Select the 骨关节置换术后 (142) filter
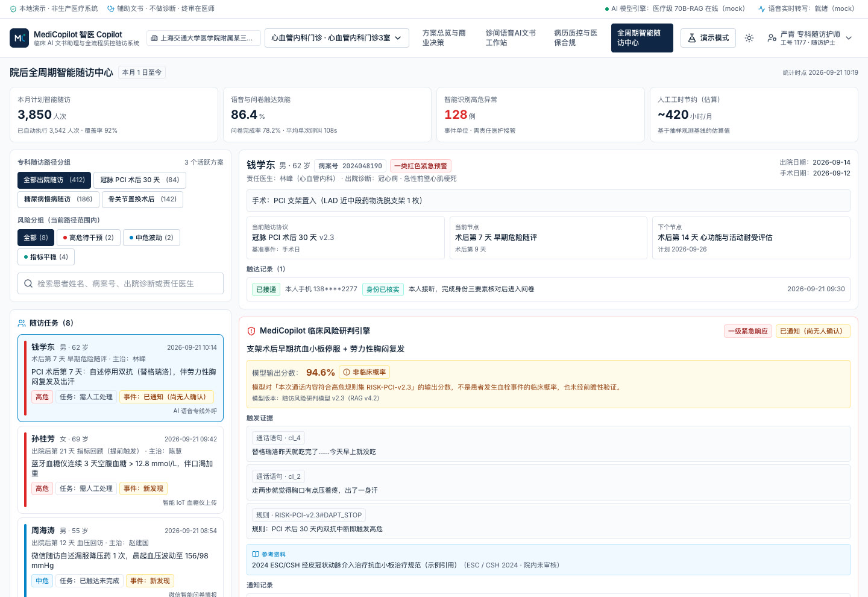 coord(142,200)
